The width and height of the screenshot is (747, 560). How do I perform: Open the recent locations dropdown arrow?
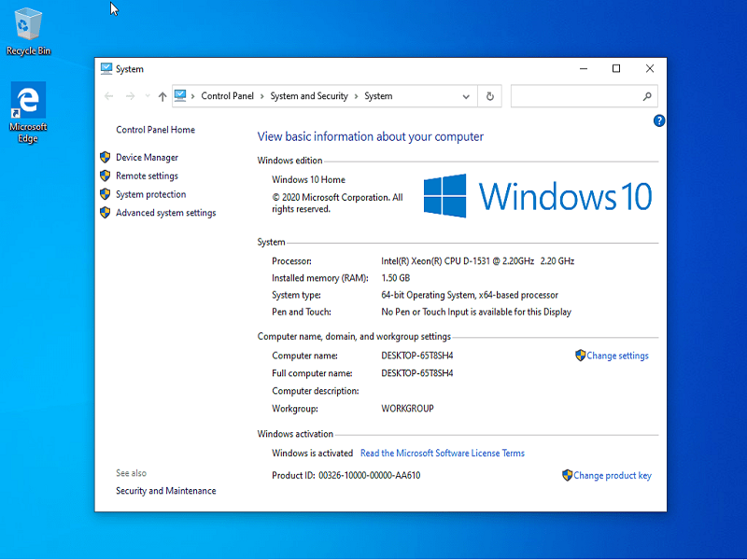pyautogui.click(x=148, y=96)
